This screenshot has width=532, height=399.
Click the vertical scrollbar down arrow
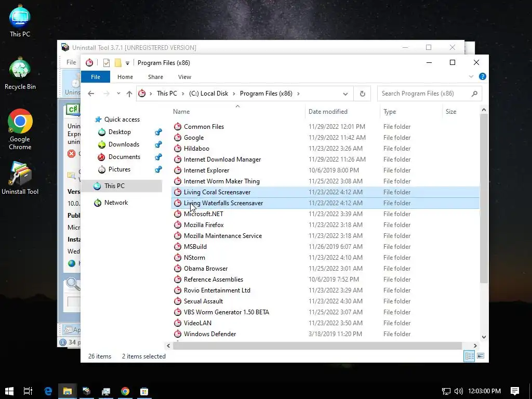(x=484, y=337)
